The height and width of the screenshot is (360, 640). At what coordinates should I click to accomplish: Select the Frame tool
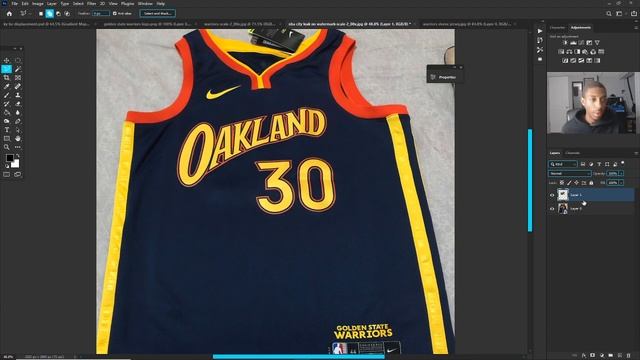(18, 78)
